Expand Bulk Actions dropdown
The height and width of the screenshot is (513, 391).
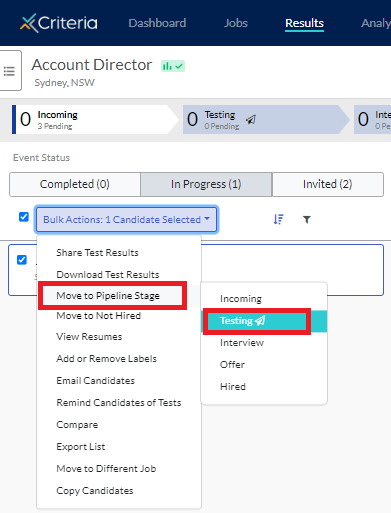pos(127,219)
